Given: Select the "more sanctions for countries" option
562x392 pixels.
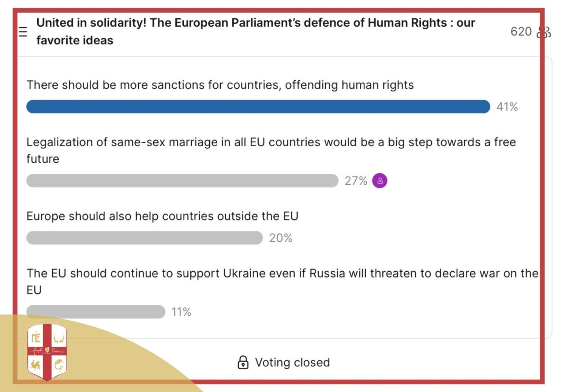Looking at the screenshot, I should pyautogui.click(x=220, y=85).
